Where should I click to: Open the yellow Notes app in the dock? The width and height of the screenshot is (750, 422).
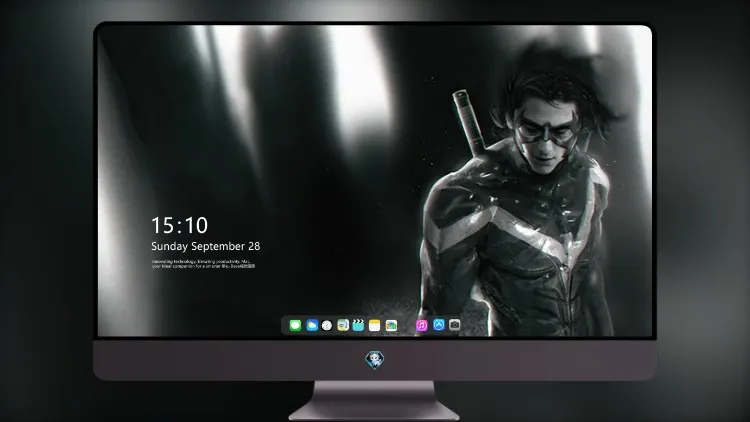point(375,325)
